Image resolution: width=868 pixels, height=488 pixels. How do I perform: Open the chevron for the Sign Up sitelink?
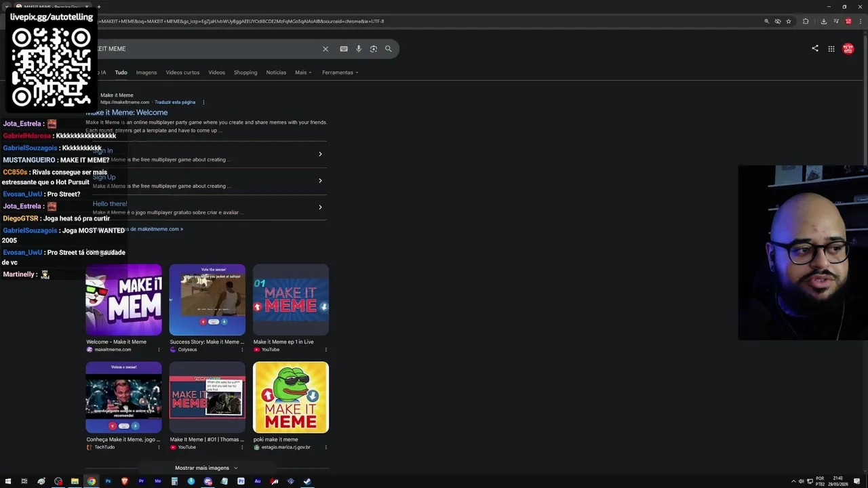click(x=320, y=180)
